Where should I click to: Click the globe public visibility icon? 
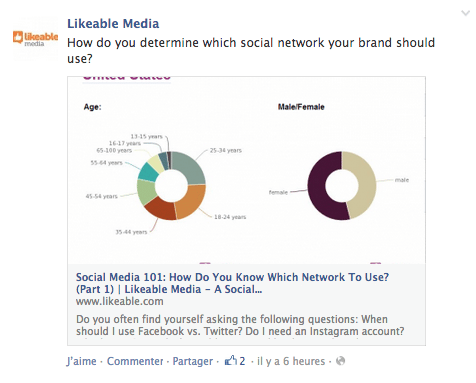click(x=340, y=361)
